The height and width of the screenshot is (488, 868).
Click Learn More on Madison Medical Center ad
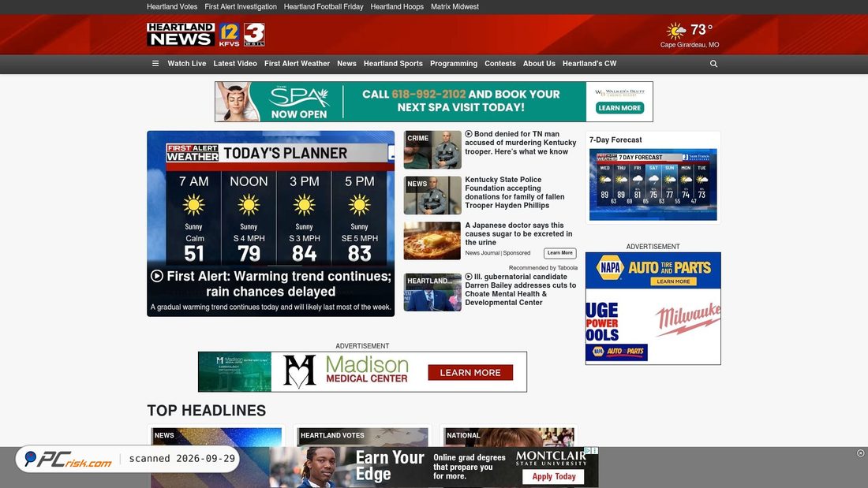(470, 372)
